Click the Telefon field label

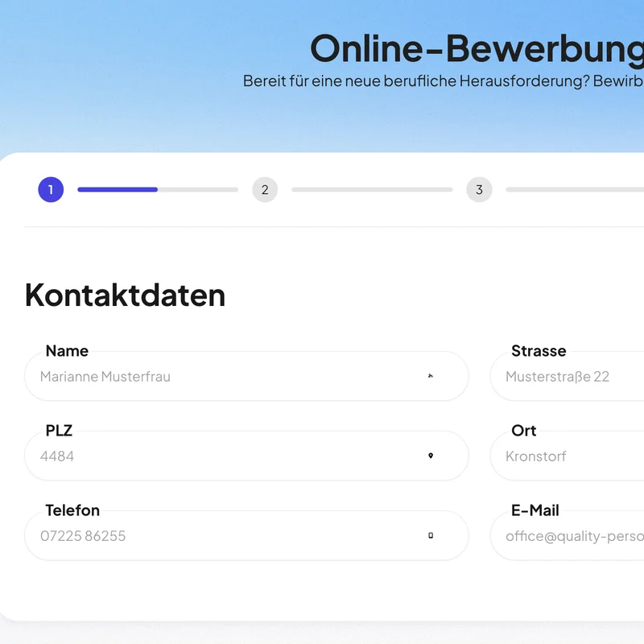click(72, 510)
